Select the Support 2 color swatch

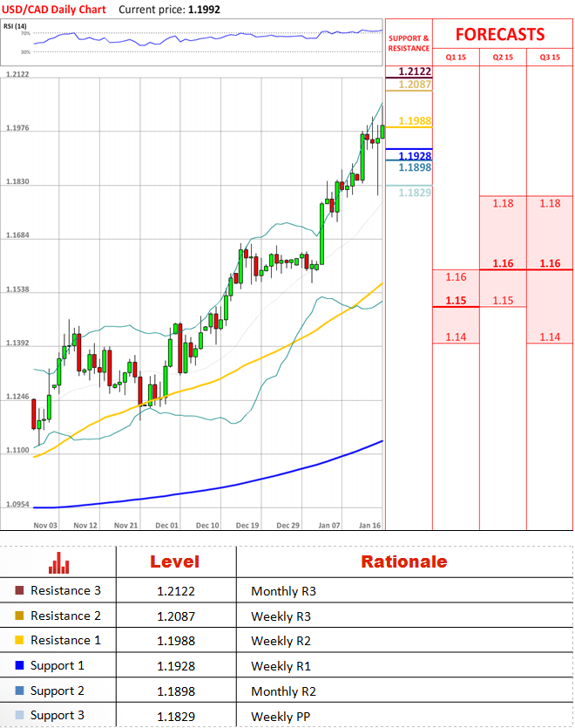click(x=19, y=691)
